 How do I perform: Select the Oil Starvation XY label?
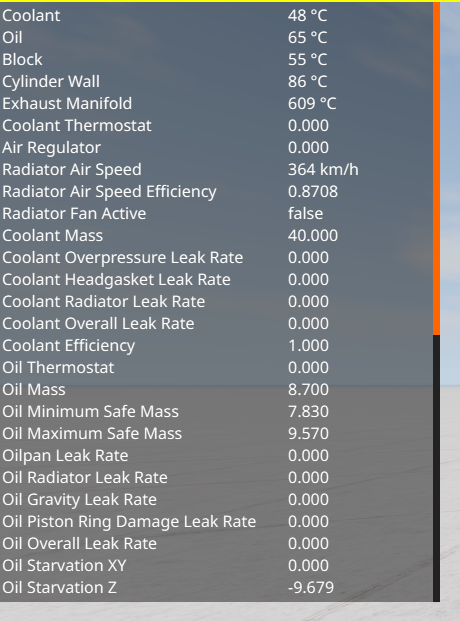point(64,565)
